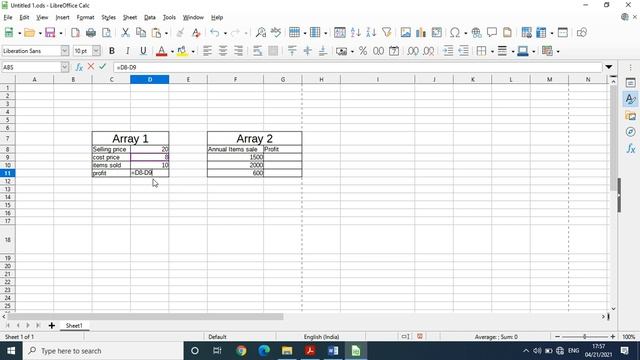Save the document with the Save icon
This screenshot has height=360, width=640.
click(50, 33)
